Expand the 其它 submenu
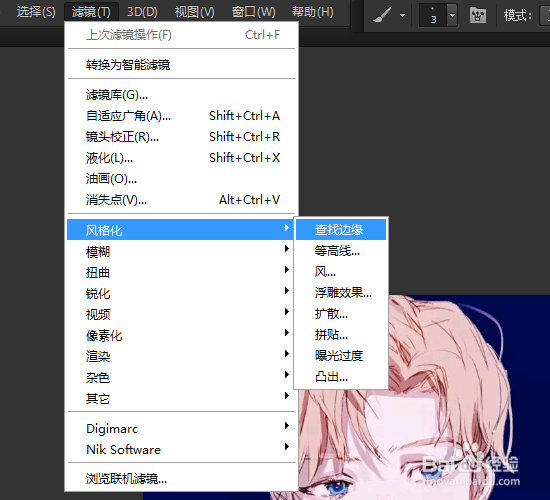The height and width of the screenshot is (500, 550). click(x=181, y=399)
